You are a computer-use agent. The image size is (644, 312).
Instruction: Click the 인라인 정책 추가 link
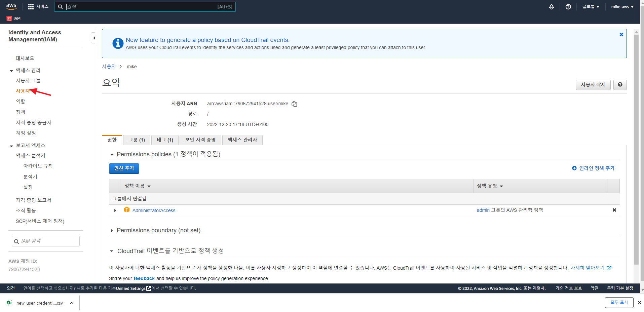pos(597,168)
